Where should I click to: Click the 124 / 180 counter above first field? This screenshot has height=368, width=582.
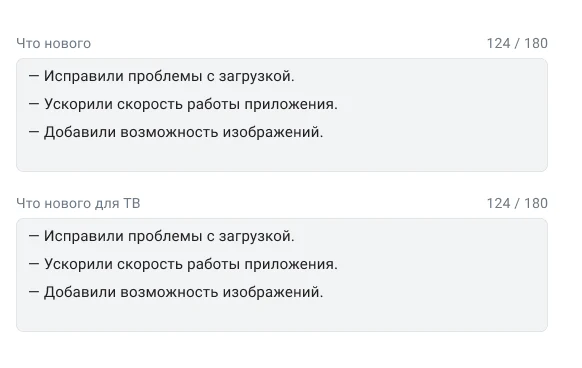517,43
